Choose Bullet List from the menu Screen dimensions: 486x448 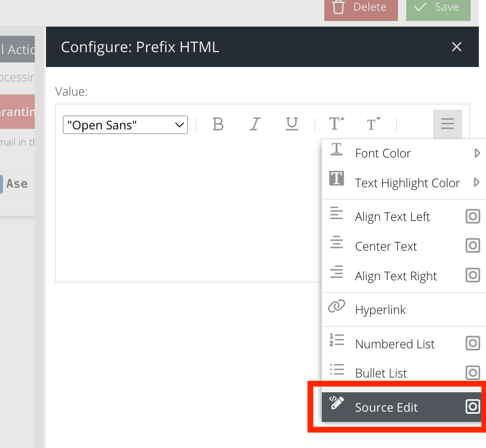pyautogui.click(x=381, y=373)
